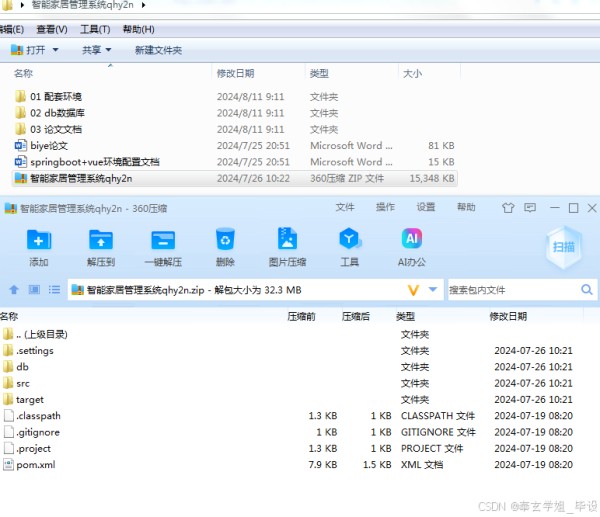Click the 一键解压 one-click extract icon
Image resolution: width=600 pixels, height=517 pixels.
(163, 240)
